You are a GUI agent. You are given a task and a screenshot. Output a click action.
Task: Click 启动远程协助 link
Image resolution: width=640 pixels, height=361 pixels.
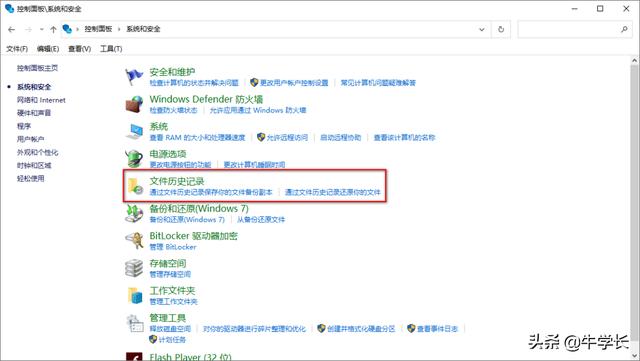[x=340, y=138]
